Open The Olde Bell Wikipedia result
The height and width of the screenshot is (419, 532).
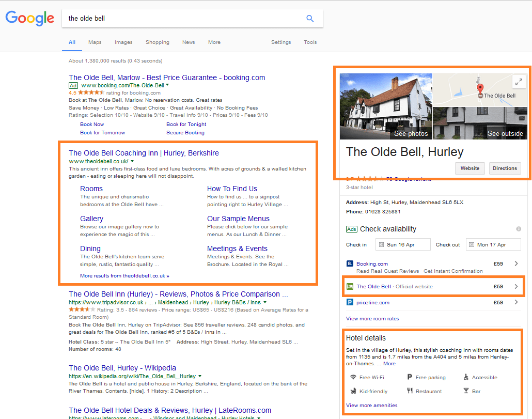(x=122, y=368)
